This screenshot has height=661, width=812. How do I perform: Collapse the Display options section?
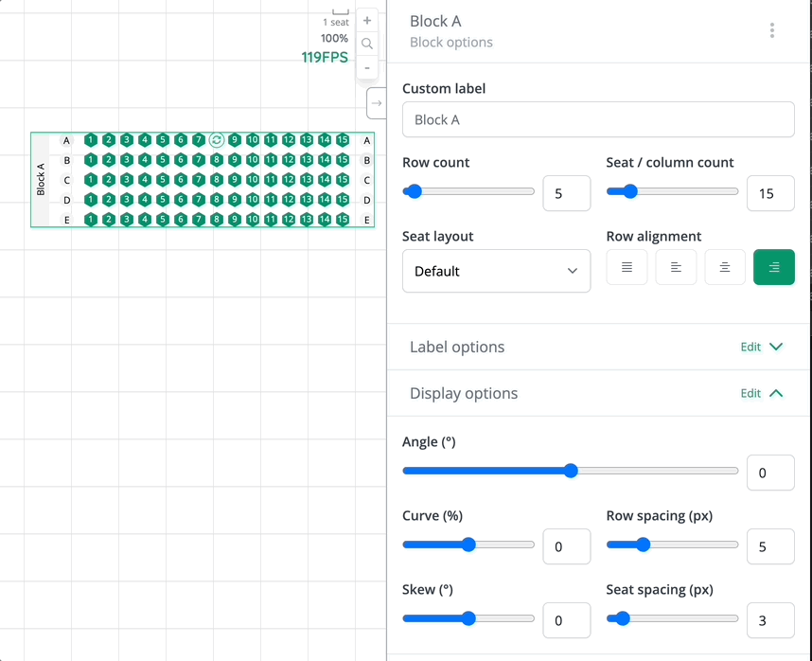point(778,393)
